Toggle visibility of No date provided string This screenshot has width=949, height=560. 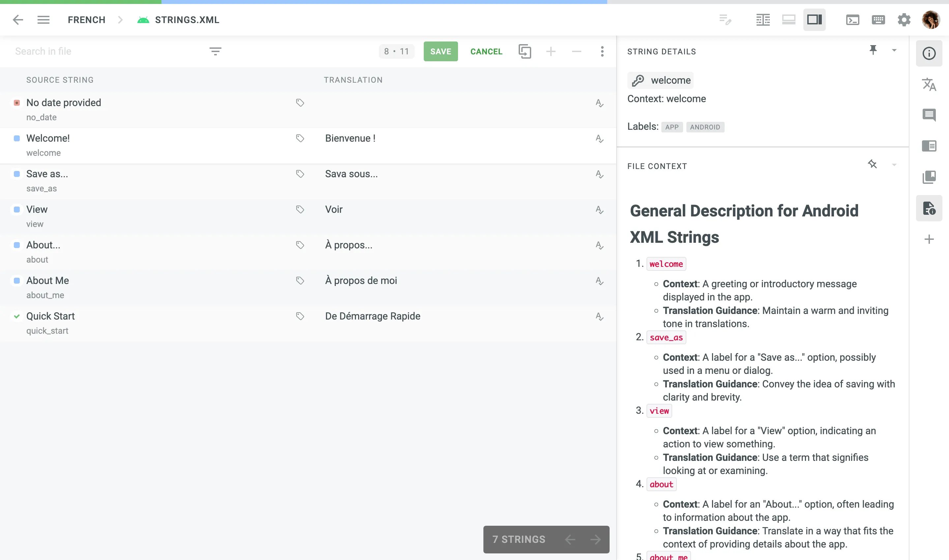[16, 103]
